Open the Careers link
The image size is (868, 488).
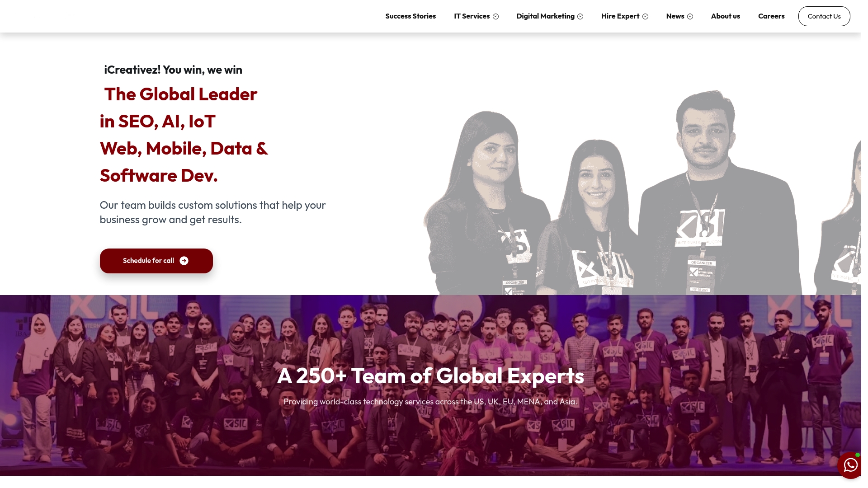[771, 16]
